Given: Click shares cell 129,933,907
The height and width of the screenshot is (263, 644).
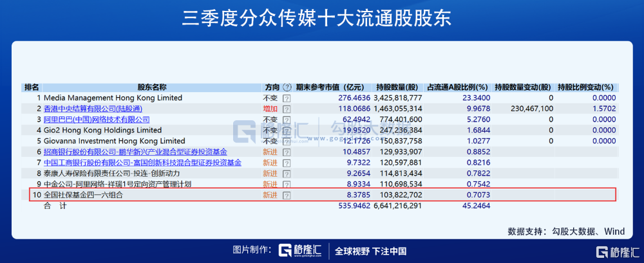Looking at the screenshot, I should [x=401, y=152].
